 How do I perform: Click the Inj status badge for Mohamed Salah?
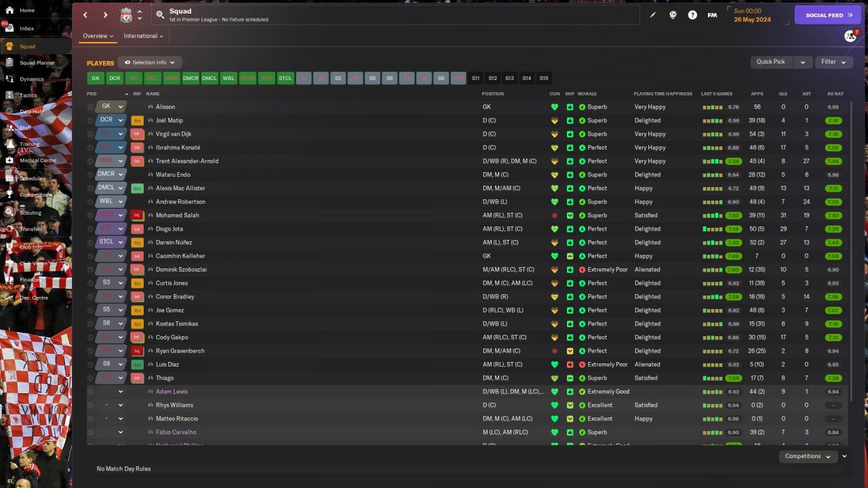137,216
